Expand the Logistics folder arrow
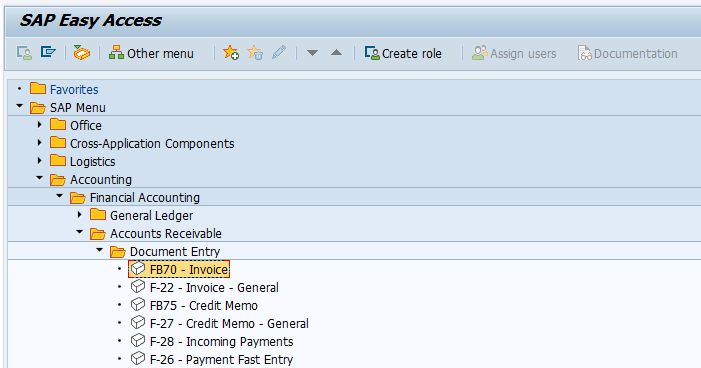701x368 pixels. [40, 161]
